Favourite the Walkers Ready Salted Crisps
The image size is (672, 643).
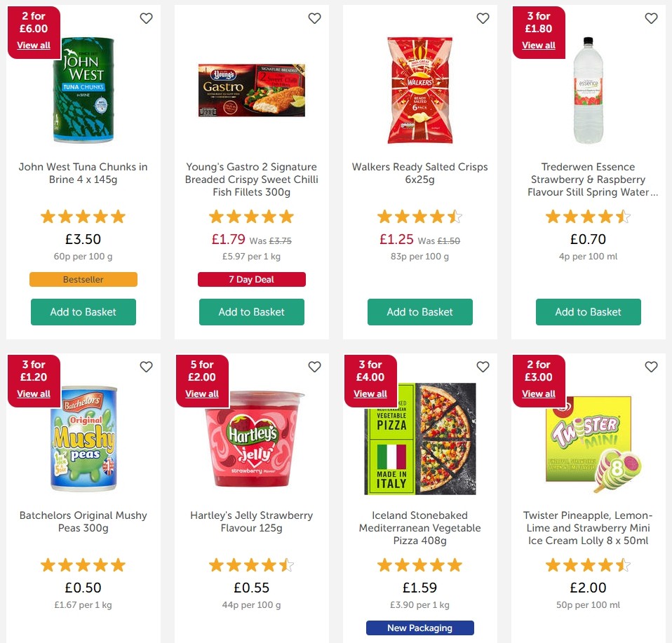pyautogui.click(x=483, y=18)
